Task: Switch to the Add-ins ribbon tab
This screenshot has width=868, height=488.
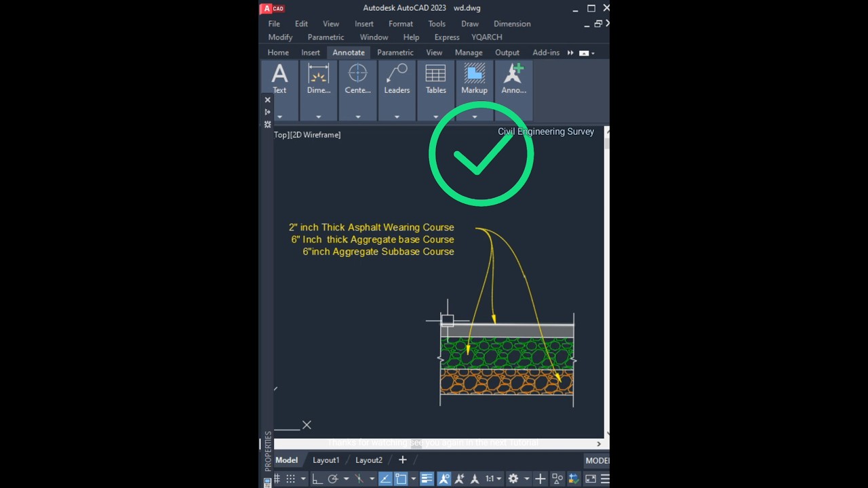Action: point(546,52)
